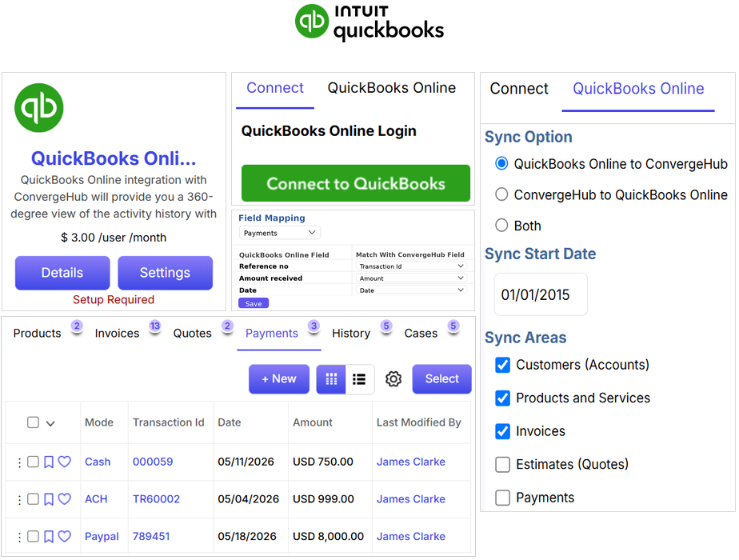Tick the checkbox for ACH payment row

(33, 499)
